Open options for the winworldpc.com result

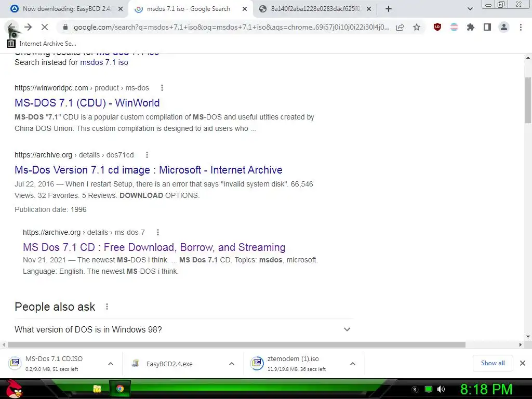(x=162, y=88)
